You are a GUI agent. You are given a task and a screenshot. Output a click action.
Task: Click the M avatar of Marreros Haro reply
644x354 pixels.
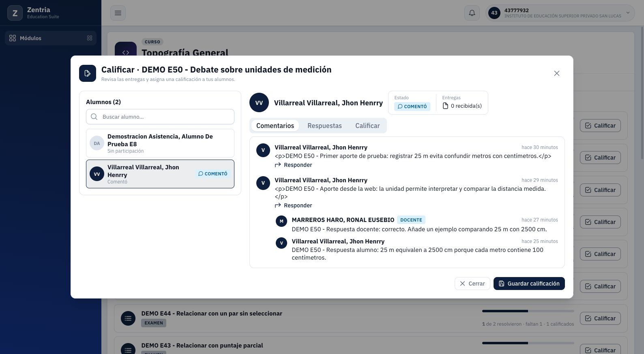(281, 221)
